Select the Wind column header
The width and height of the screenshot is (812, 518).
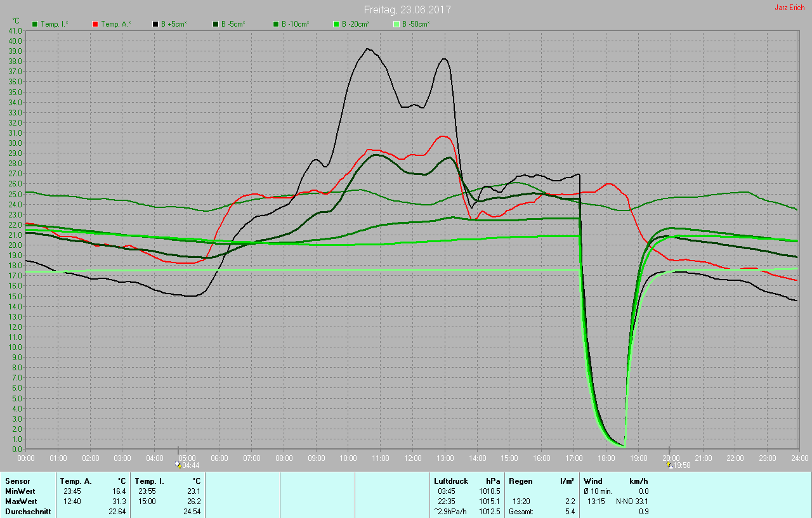click(x=593, y=481)
